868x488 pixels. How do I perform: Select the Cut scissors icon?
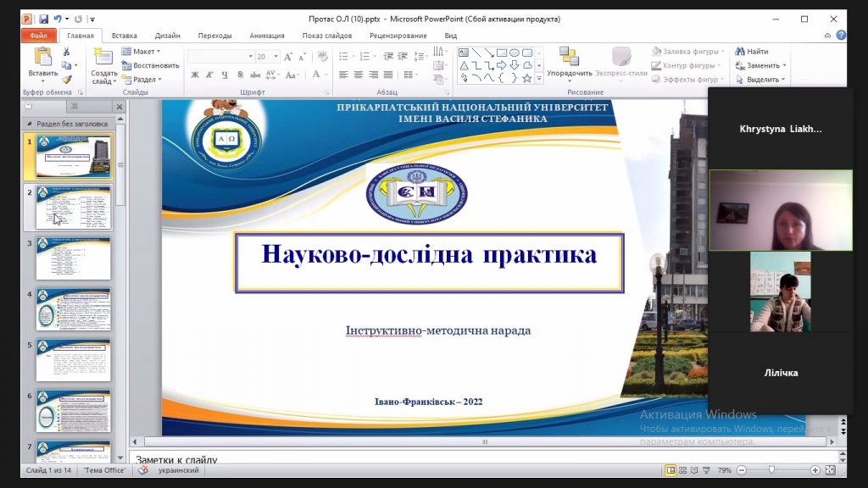[66, 52]
